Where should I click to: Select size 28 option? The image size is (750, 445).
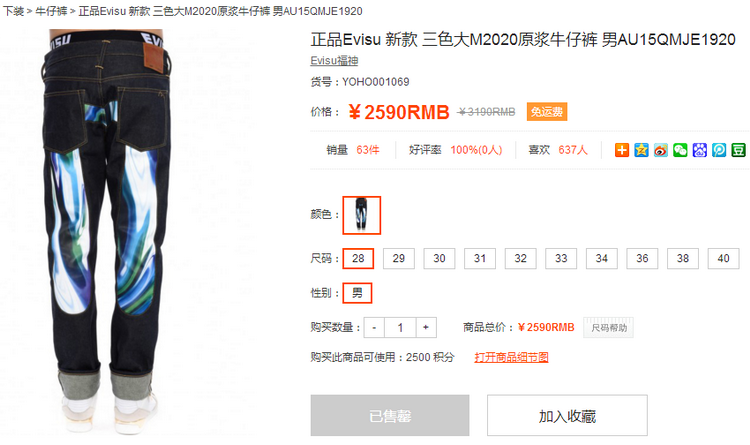(358, 258)
